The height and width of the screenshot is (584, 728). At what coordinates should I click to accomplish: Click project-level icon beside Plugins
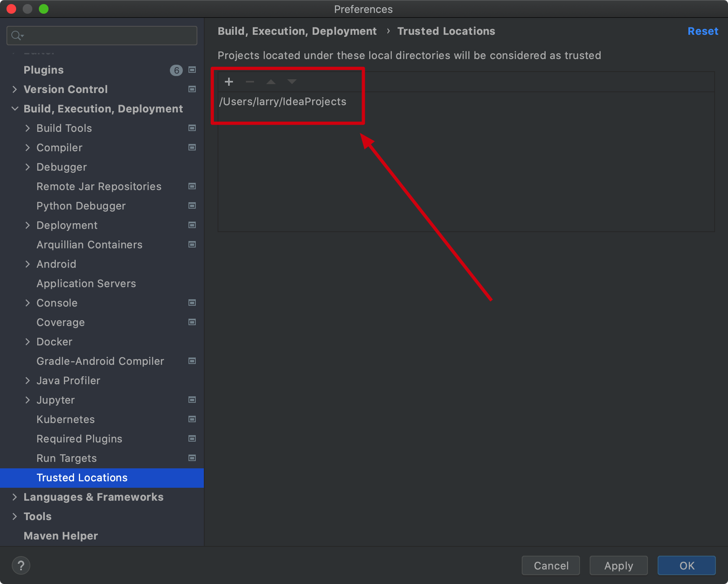pos(192,70)
